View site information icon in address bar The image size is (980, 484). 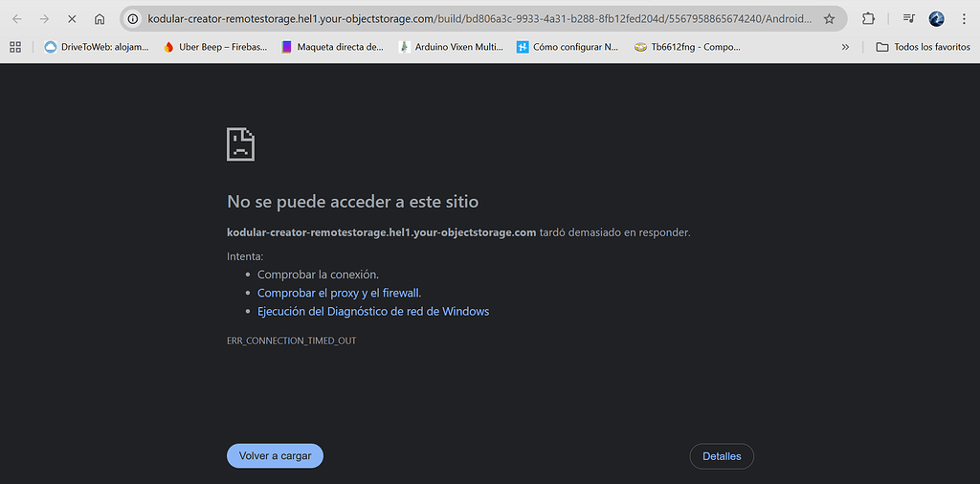pos(132,19)
